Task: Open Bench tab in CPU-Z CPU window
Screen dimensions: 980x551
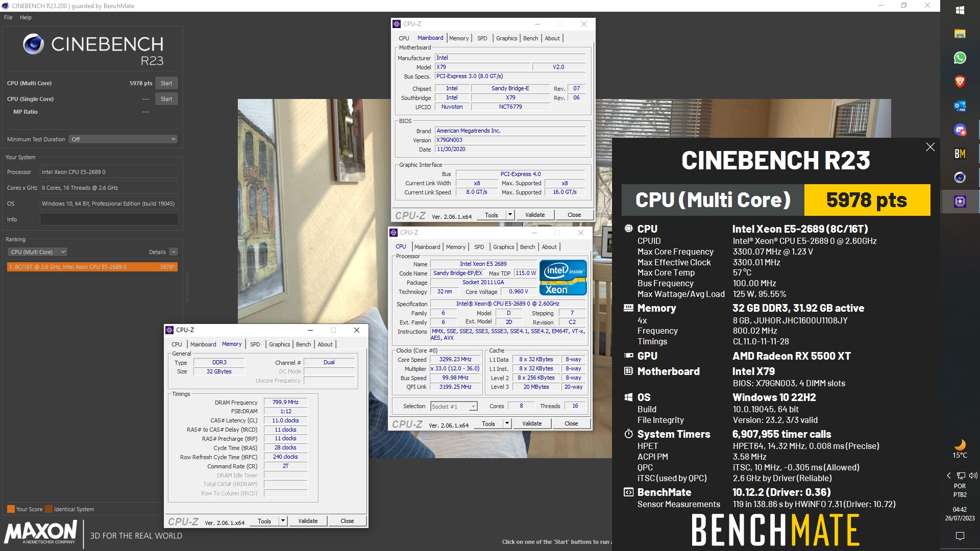Action: point(527,247)
